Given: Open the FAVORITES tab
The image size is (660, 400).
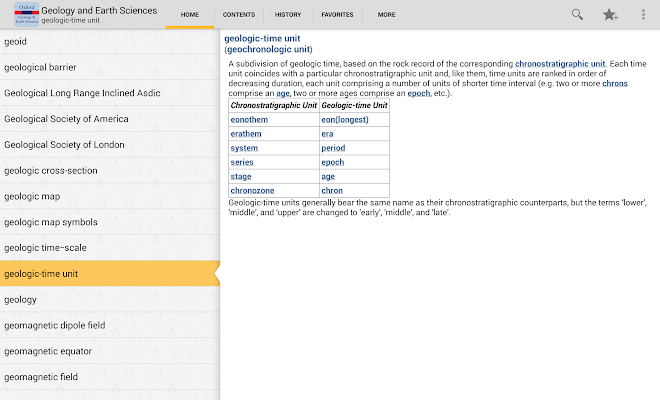Looking at the screenshot, I should pyautogui.click(x=337, y=15).
